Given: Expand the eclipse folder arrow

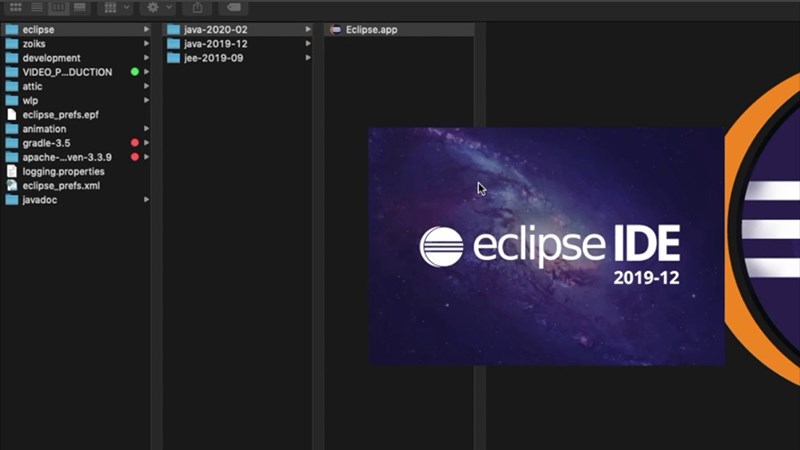Looking at the screenshot, I should pyautogui.click(x=146, y=30).
